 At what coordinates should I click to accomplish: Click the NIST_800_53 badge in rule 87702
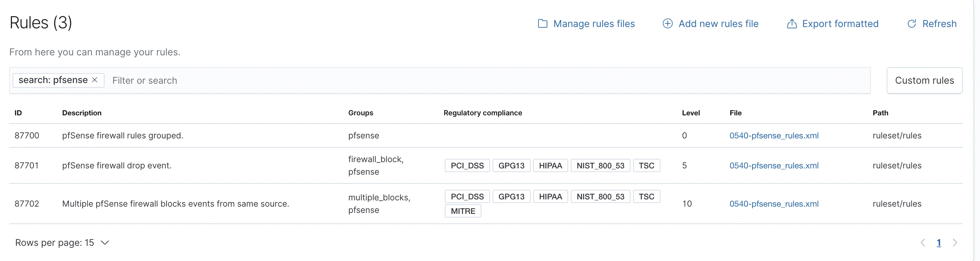[x=600, y=196]
